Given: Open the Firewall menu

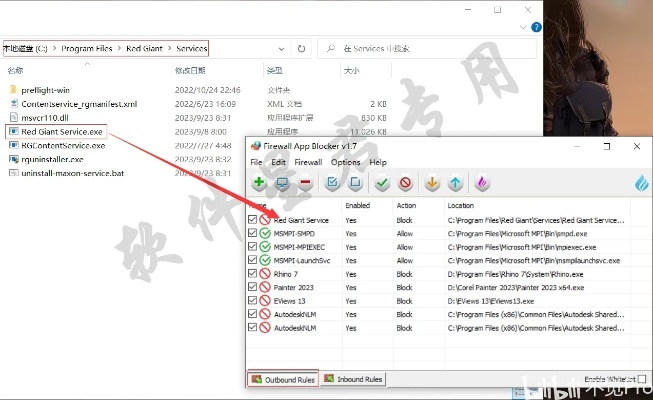Looking at the screenshot, I should 308,162.
